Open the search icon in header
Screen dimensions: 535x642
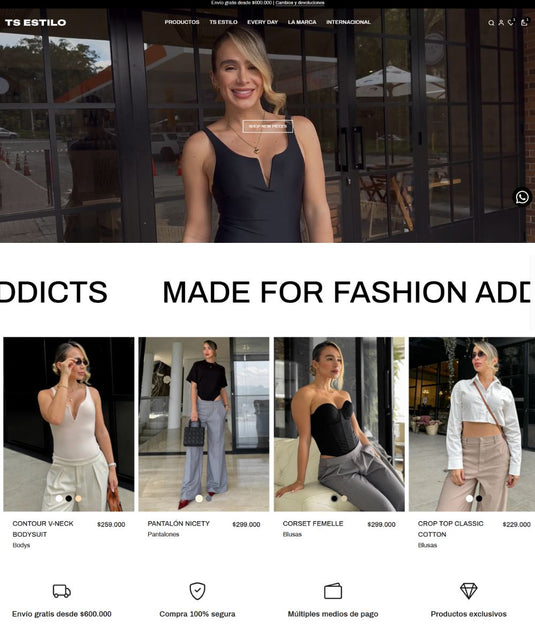click(491, 23)
